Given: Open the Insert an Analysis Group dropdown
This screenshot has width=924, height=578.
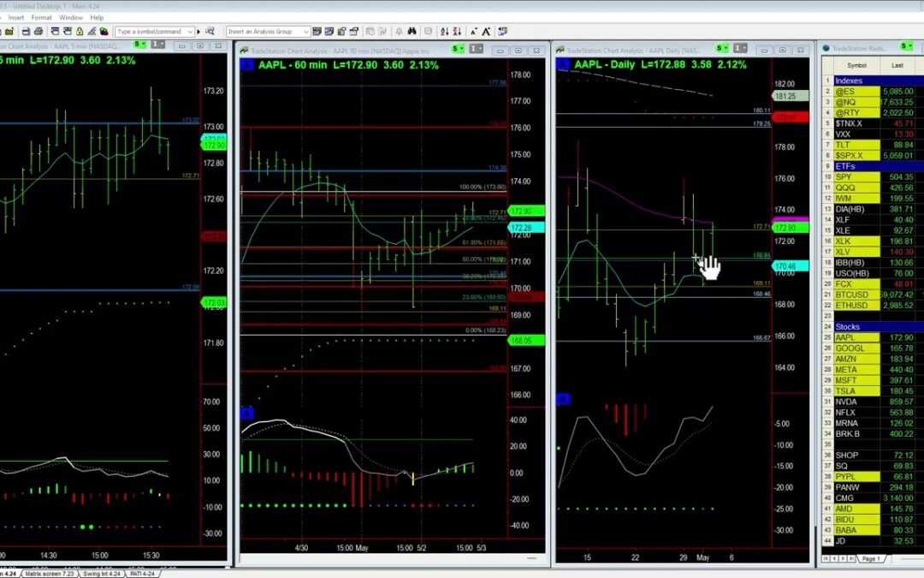Looking at the screenshot, I should pos(305,32).
